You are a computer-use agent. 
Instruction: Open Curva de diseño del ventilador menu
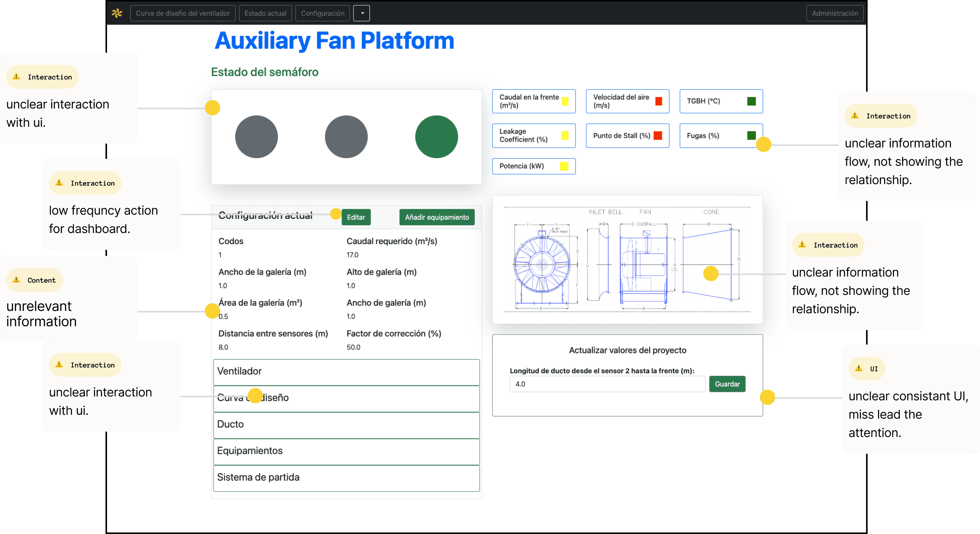183,13
